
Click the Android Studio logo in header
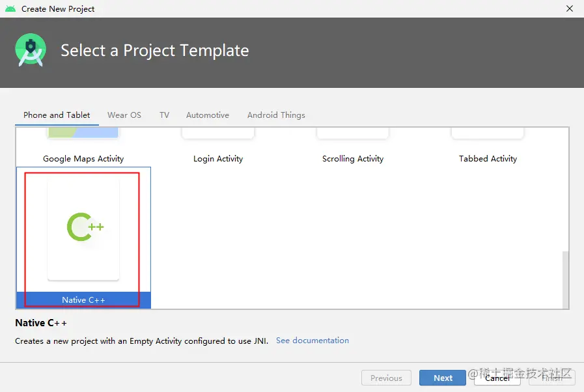pos(31,50)
